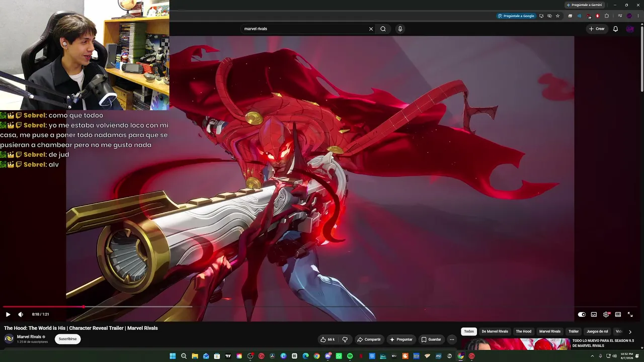644x362 pixels.
Task: Open the Crear menu
Action: (597, 29)
